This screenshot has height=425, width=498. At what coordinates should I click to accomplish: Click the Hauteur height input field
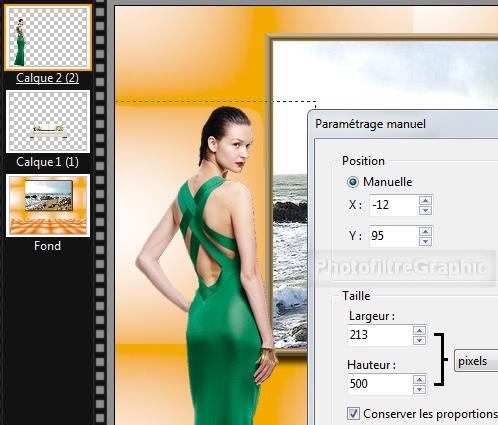coord(380,384)
